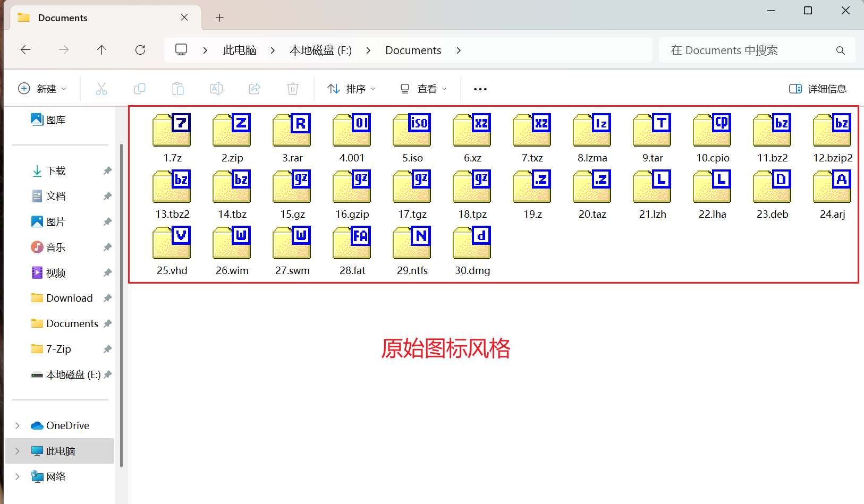Screen dimensions: 864x504
Task: Select the 26.wim file icon
Action: 232,243
